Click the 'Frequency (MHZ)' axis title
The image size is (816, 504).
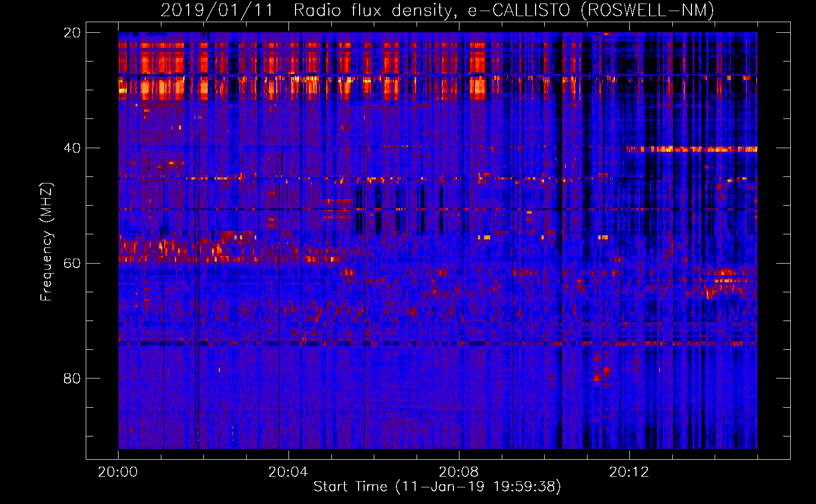[46, 242]
